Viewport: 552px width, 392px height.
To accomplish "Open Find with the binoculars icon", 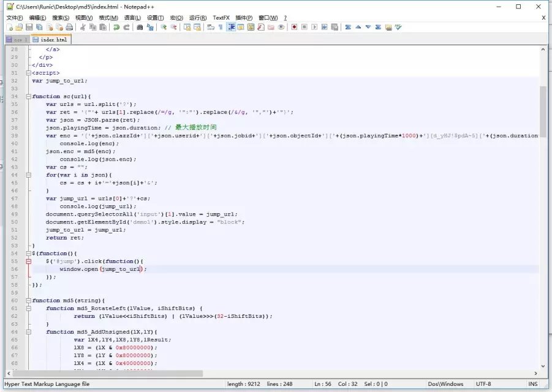I will (x=140, y=27).
